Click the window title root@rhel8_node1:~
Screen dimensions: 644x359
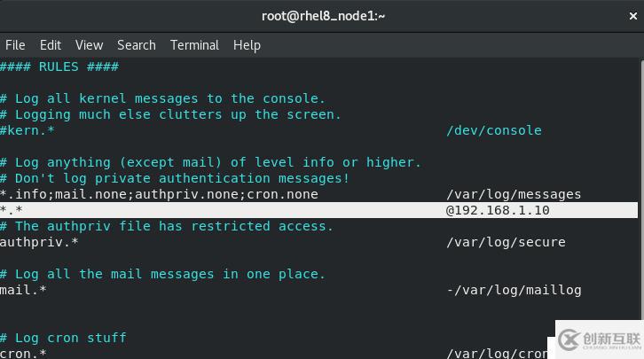coord(323,16)
